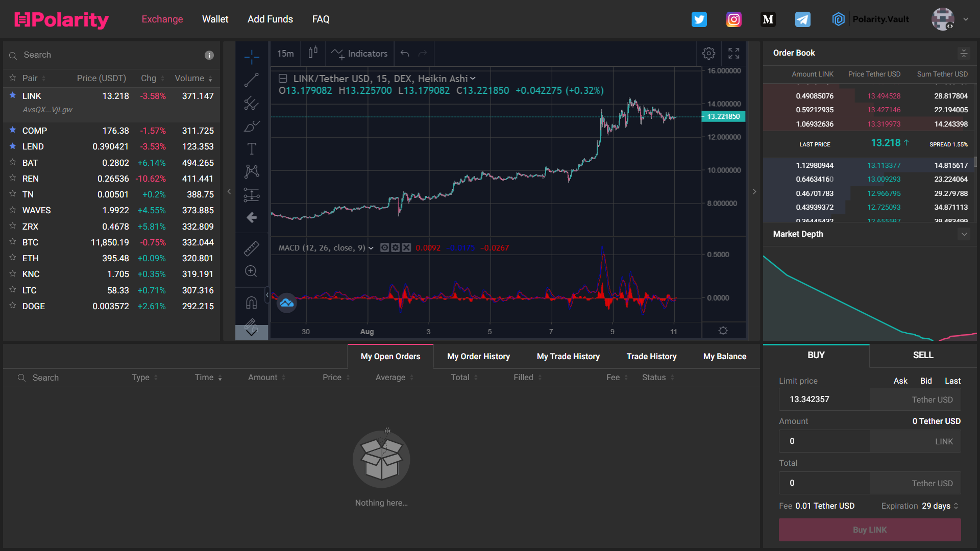Select the prediction and measurement tool
The height and width of the screenshot is (551, 980).
252,194
